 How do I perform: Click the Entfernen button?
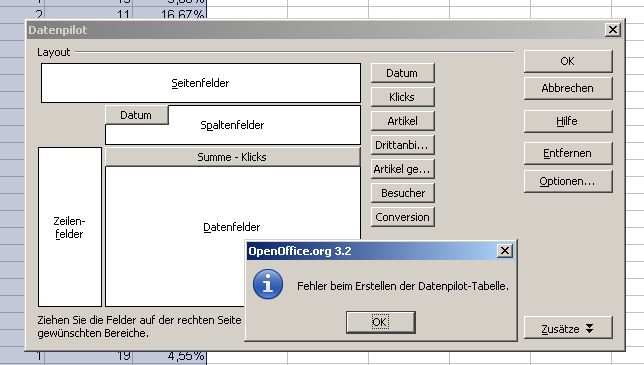[568, 153]
